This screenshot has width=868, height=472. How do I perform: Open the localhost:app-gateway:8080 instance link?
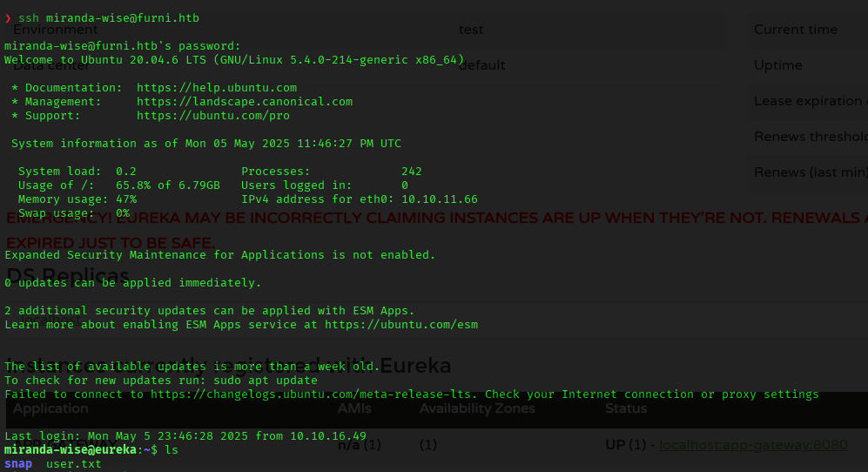[753, 445]
